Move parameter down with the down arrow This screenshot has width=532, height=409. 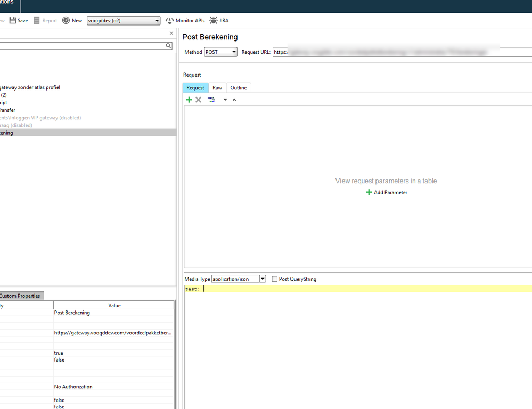tap(225, 100)
